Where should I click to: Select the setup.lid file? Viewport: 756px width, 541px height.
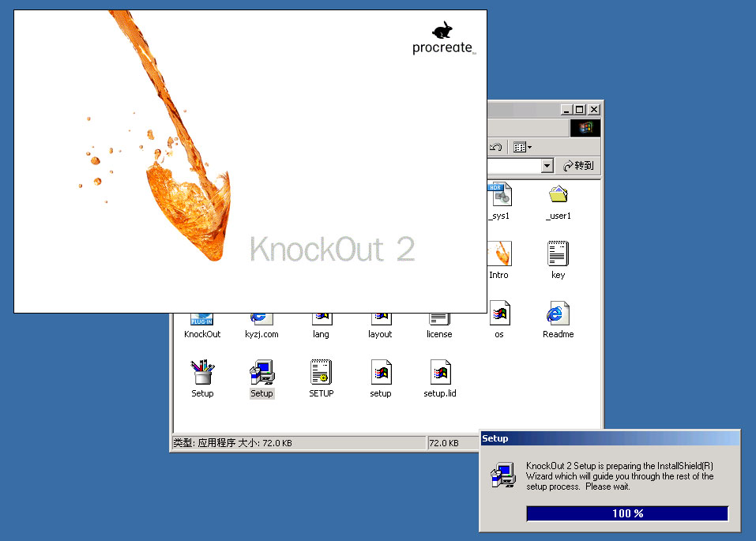[x=440, y=372]
